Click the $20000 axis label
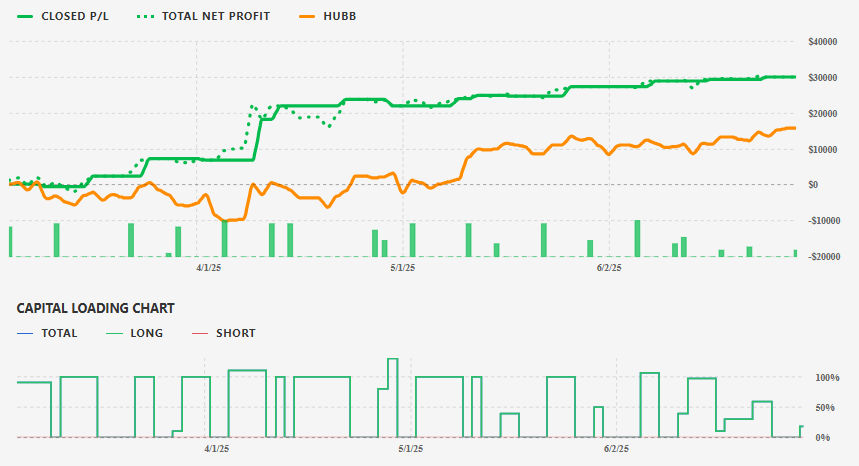The width and height of the screenshot is (859, 466). [x=823, y=113]
